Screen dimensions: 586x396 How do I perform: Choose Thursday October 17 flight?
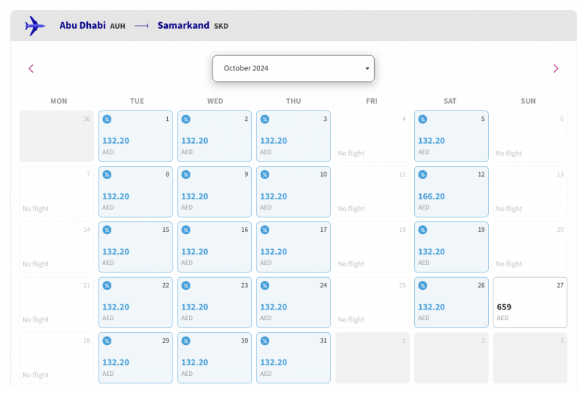pyautogui.click(x=293, y=247)
